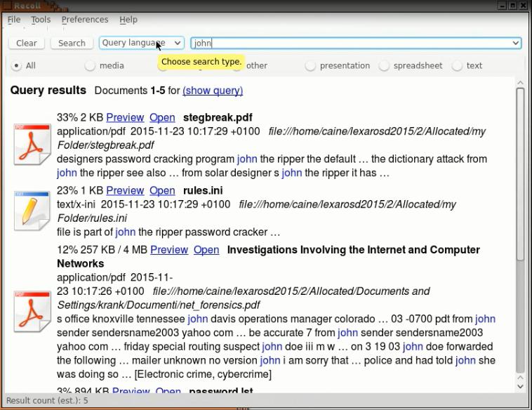Click the Query results heading
The width and height of the screenshot is (532, 410).
pyautogui.click(x=48, y=91)
